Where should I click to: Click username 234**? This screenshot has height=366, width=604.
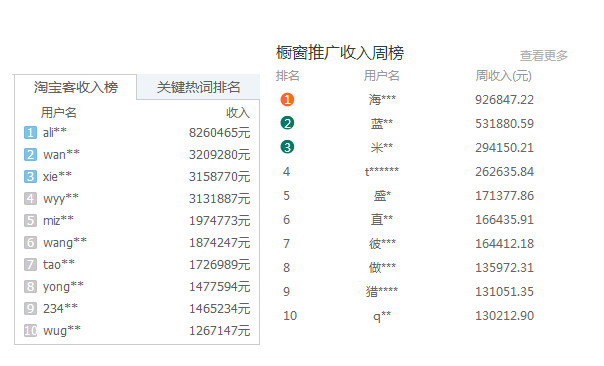tap(60, 308)
